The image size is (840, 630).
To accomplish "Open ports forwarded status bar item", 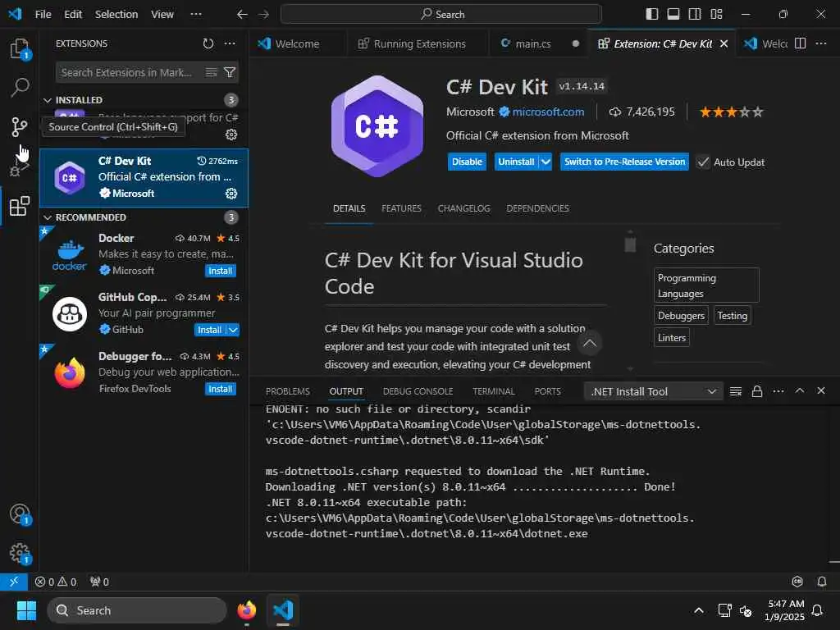I will (99, 582).
